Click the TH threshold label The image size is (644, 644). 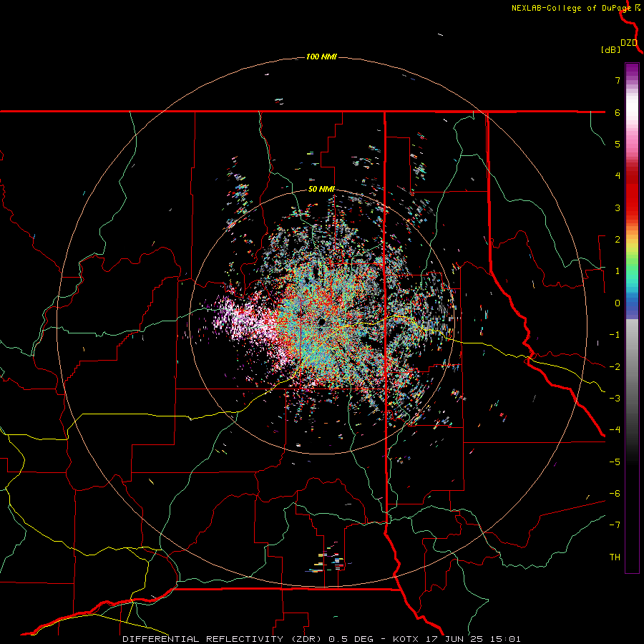[615, 557]
